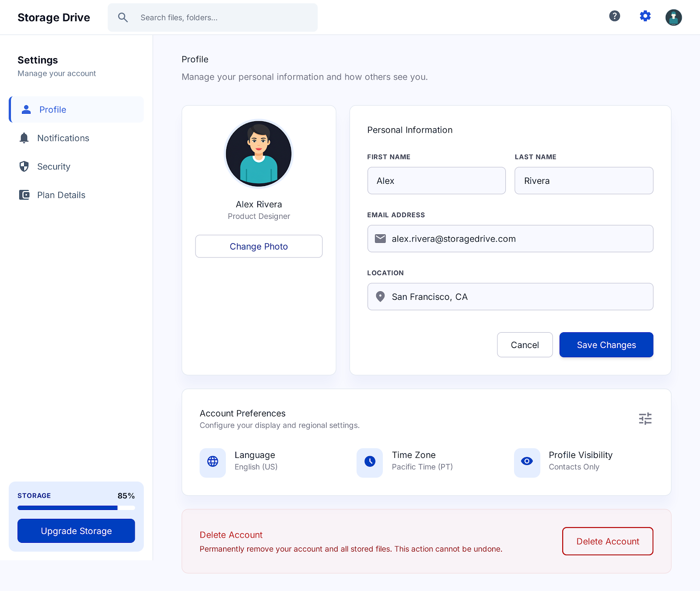
Task: Click the Product Designer subtitle
Action: coord(259,216)
